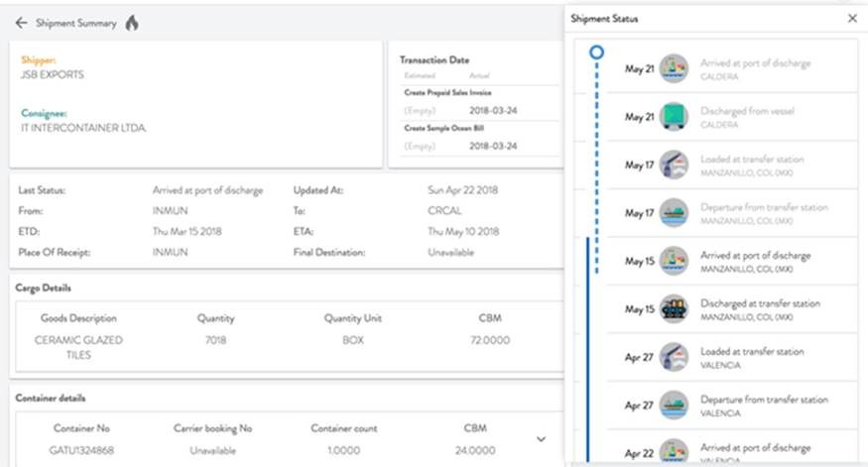Select Apr 27 'Departure from transfer station' VALENCIA entry
Viewport: 868px width, 467px height.
pyautogui.click(x=732, y=406)
